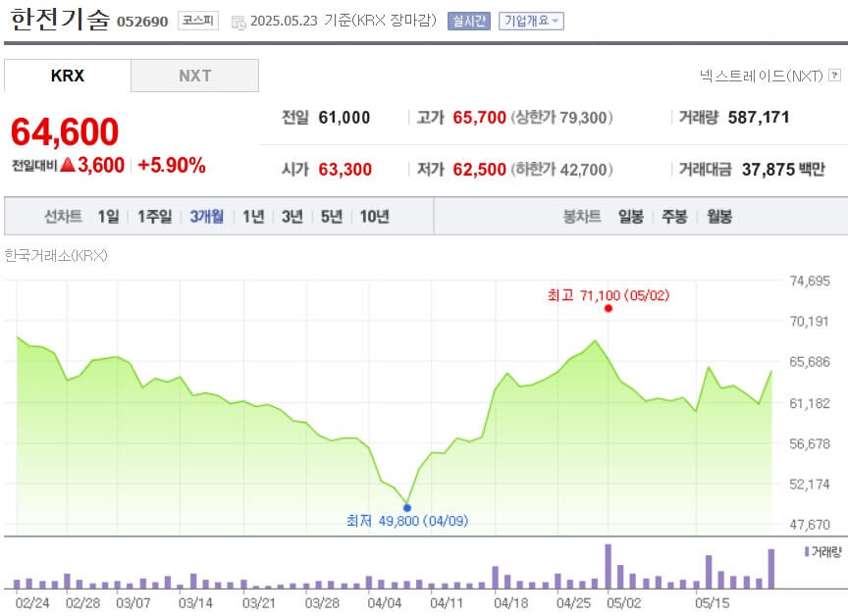Click the 실시간 button
Screen dimensions: 848x616
pyautogui.click(x=469, y=21)
